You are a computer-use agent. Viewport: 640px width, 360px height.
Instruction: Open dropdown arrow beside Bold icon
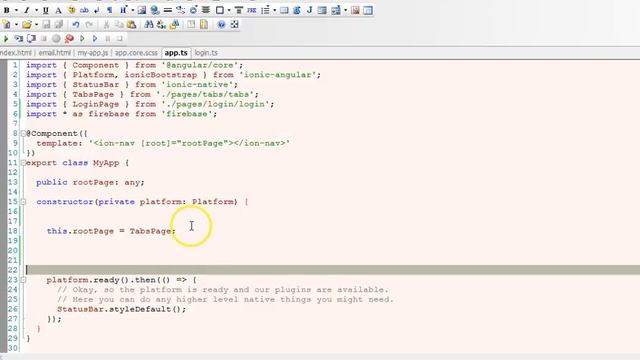click(x=16, y=10)
